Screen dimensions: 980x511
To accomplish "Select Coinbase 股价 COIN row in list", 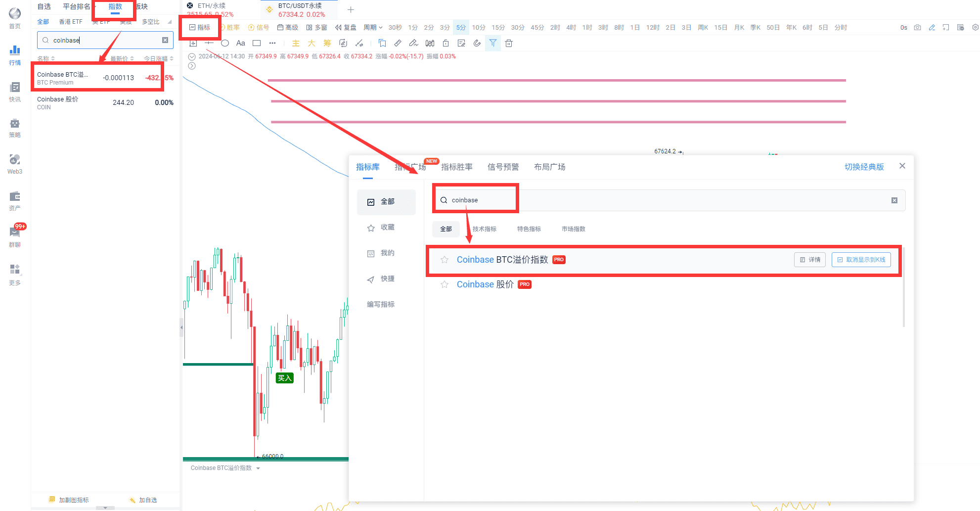I will 105,102.
